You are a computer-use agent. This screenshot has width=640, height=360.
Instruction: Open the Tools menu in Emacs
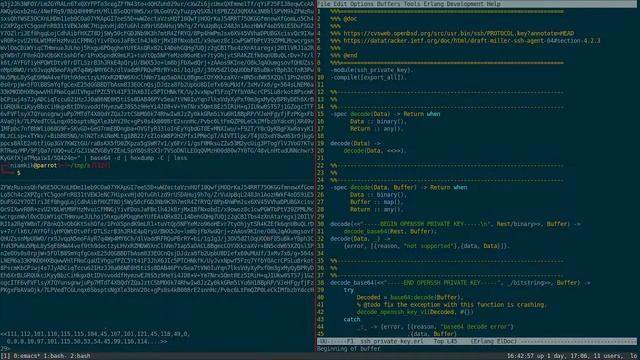pos(411,4)
